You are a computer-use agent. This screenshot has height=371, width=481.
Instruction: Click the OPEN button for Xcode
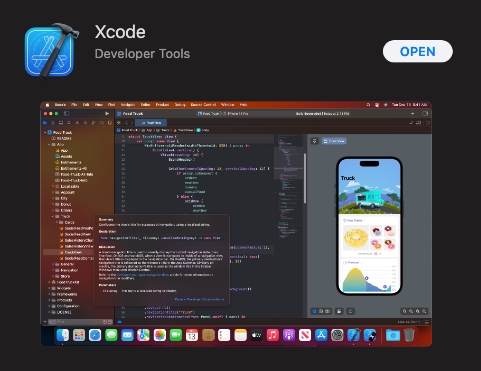(x=417, y=51)
